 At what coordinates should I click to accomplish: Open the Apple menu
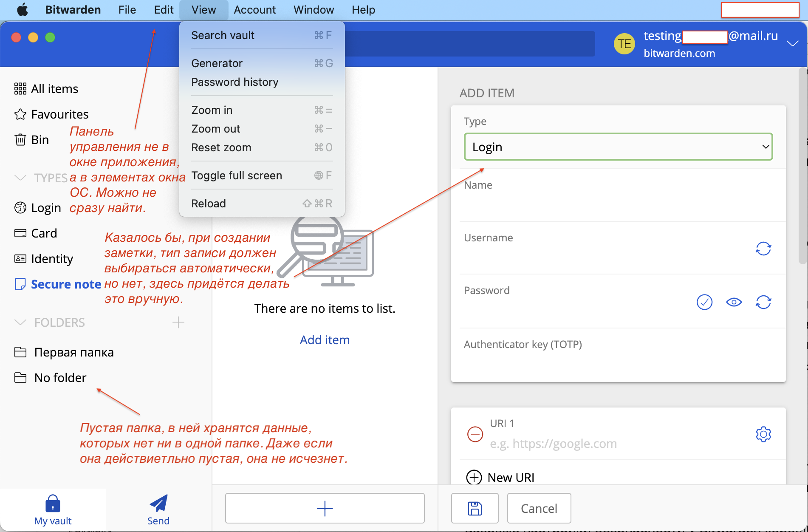coord(23,10)
